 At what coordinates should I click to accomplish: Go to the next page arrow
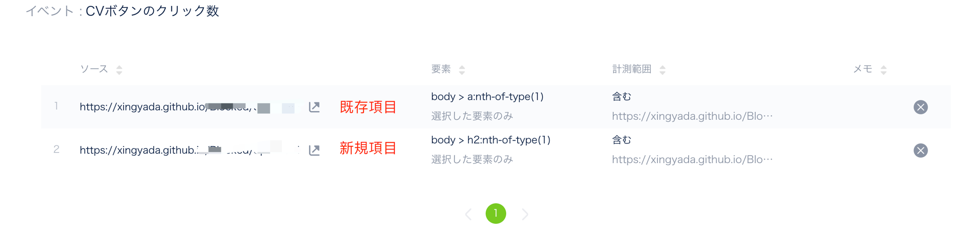coord(525,214)
